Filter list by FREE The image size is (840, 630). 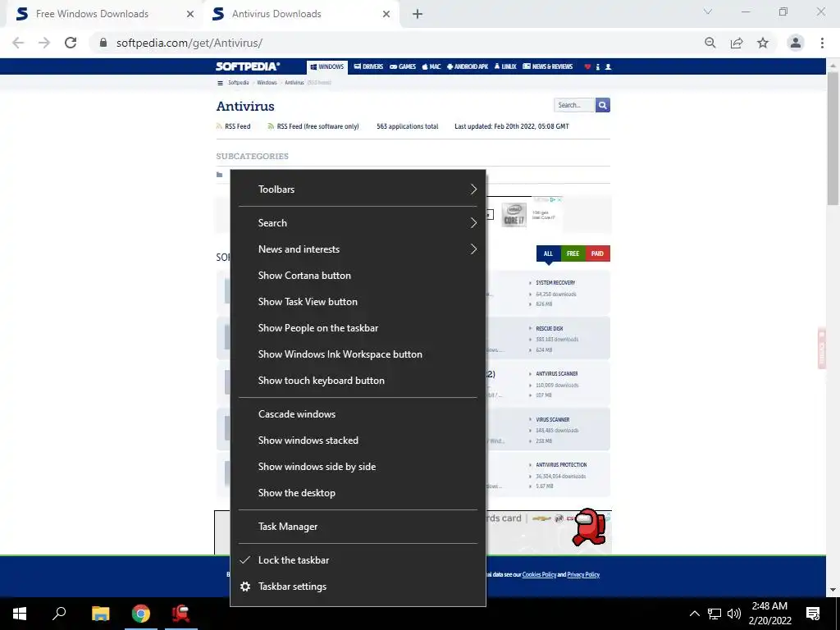(x=573, y=253)
